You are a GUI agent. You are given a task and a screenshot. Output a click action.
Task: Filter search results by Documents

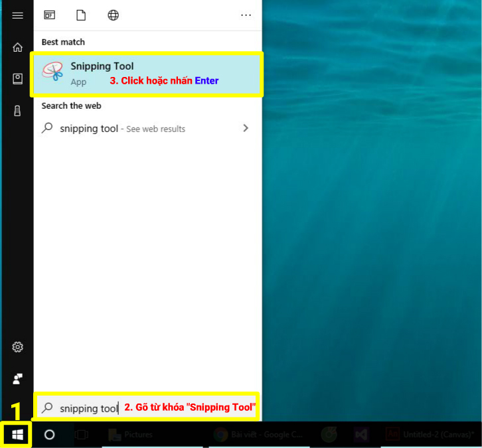pos(81,15)
